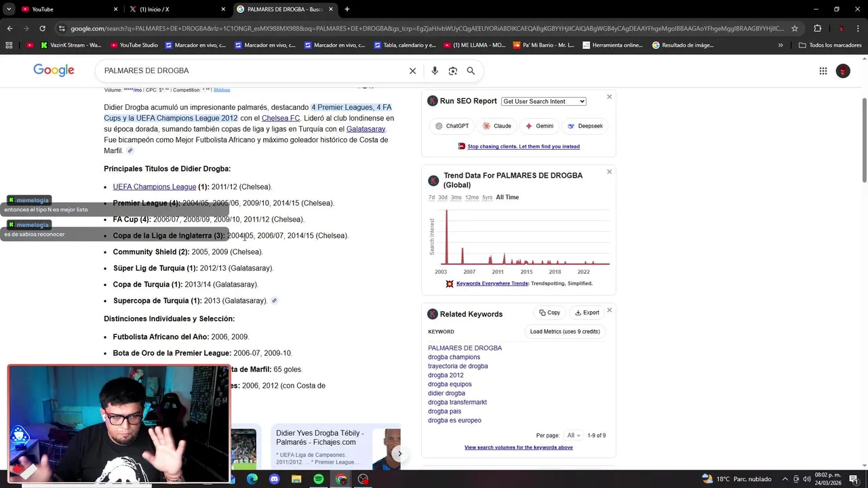
Task: Click the 'Stop chasing clients' link
Action: pos(524,146)
